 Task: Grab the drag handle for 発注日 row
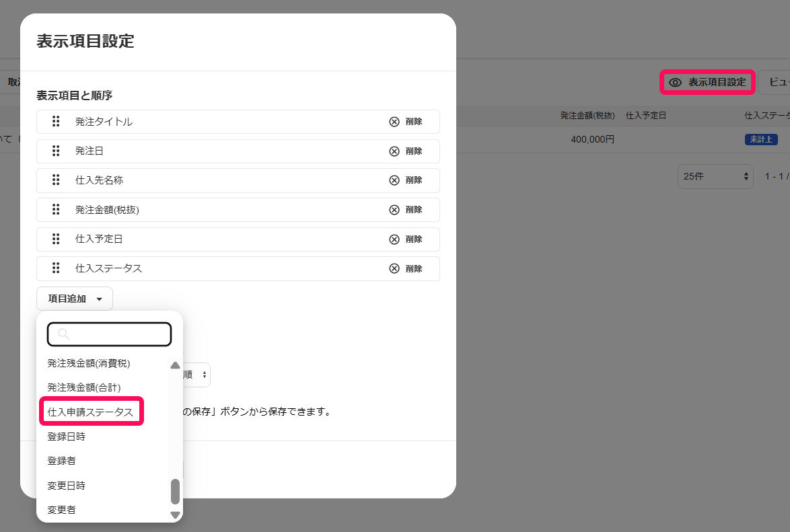(56, 151)
